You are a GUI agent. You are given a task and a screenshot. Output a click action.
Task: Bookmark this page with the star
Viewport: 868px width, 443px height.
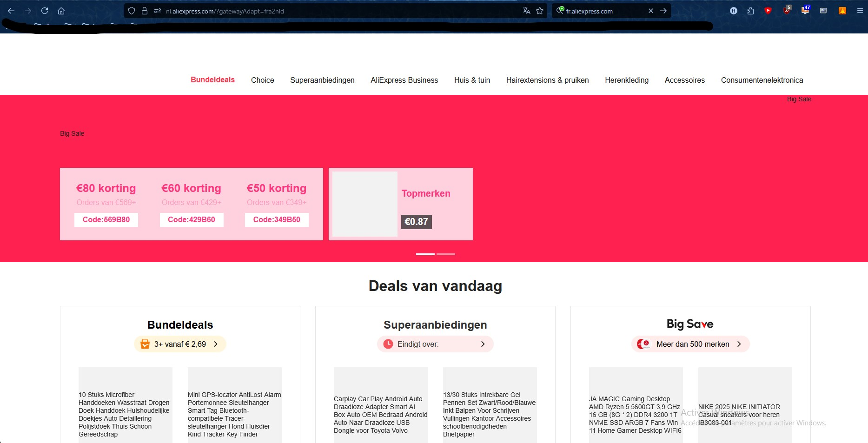pos(540,11)
